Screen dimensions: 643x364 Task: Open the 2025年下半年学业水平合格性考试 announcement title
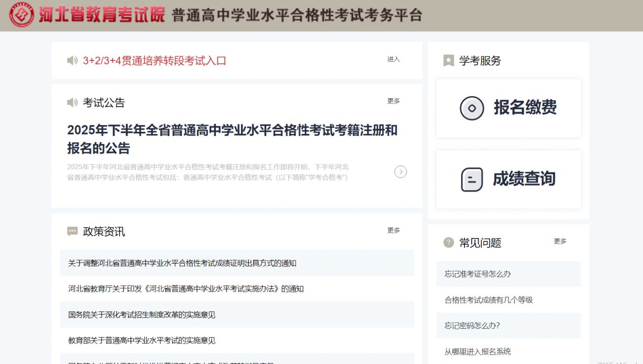click(232, 139)
